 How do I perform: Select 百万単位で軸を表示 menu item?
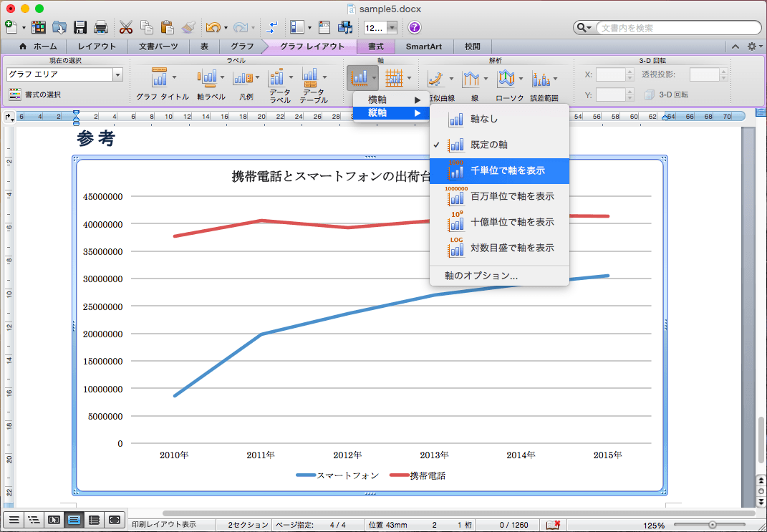click(x=499, y=197)
